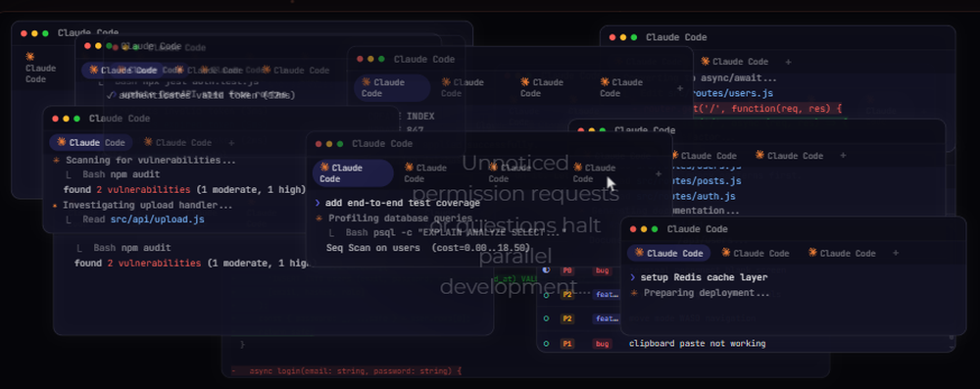
Task: Add a new tab in the test coverage window
Action: point(658,173)
